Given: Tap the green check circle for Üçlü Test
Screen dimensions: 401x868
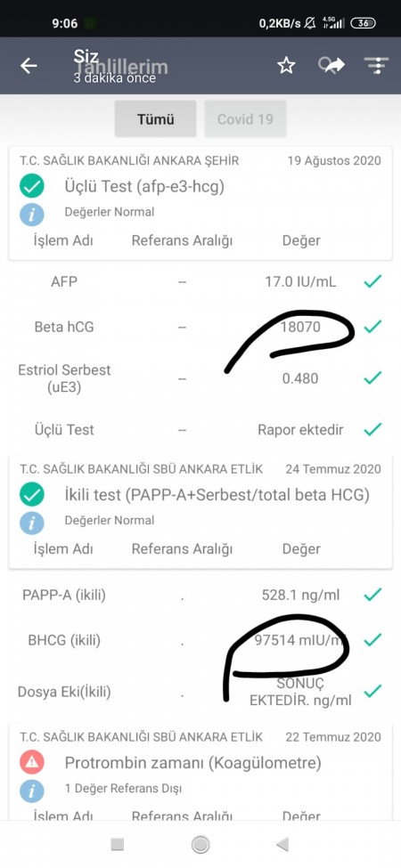Looking at the screenshot, I should [31, 186].
